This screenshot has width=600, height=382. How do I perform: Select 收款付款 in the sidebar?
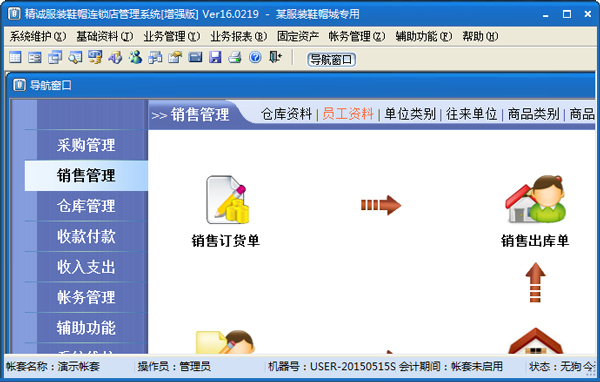[86, 236]
